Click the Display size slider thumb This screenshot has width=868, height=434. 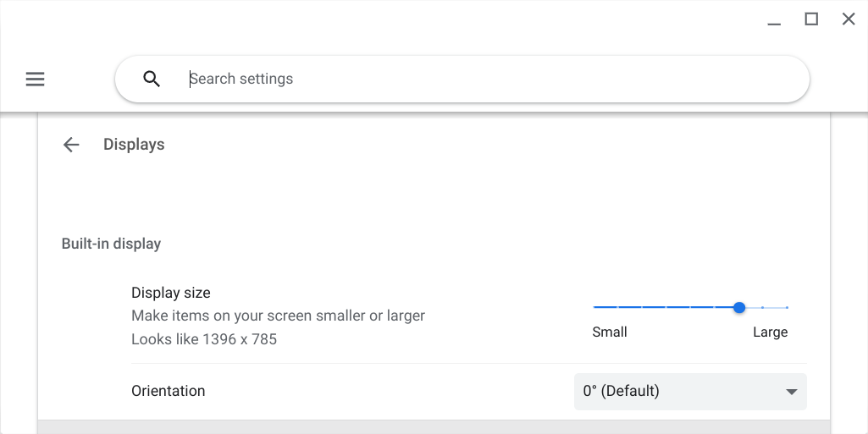(739, 308)
